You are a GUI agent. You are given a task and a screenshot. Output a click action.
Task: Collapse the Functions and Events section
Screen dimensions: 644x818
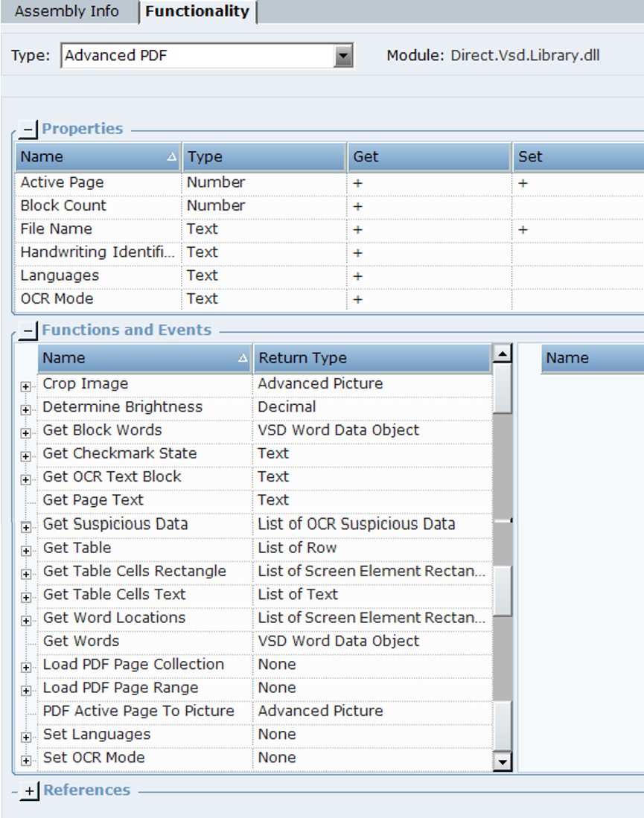tap(28, 330)
